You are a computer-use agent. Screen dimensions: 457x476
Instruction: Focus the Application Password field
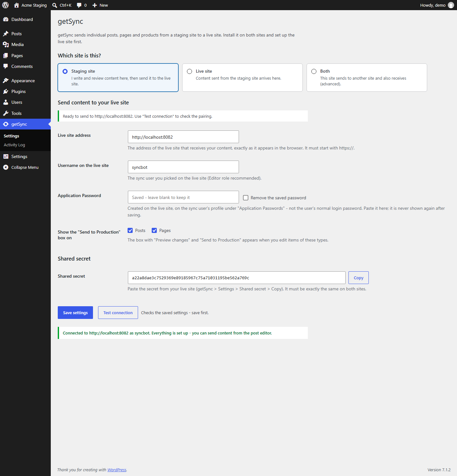coord(183,197)
